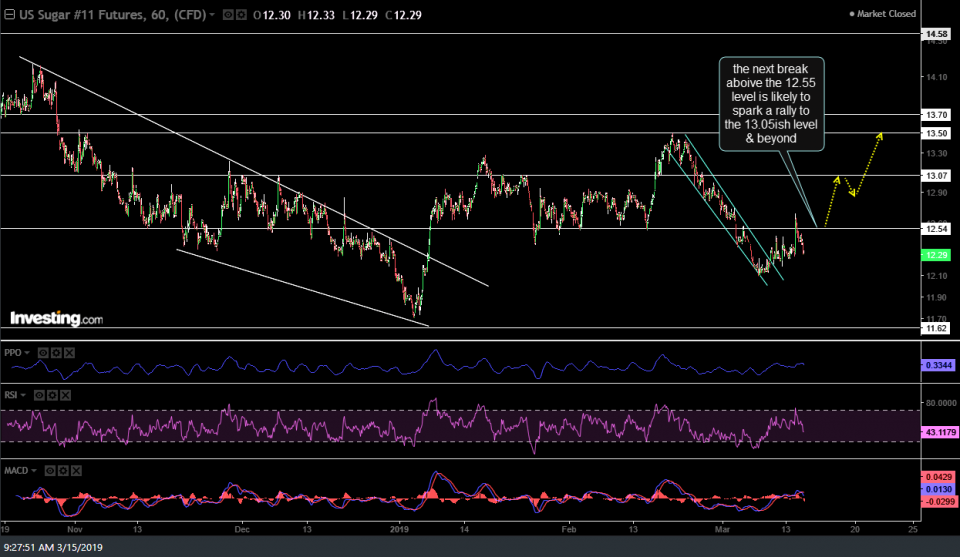Viewport: 960px width, 557px height.
Task: Hide the RSI indicator using eye icon
Action: click(40, 396)
